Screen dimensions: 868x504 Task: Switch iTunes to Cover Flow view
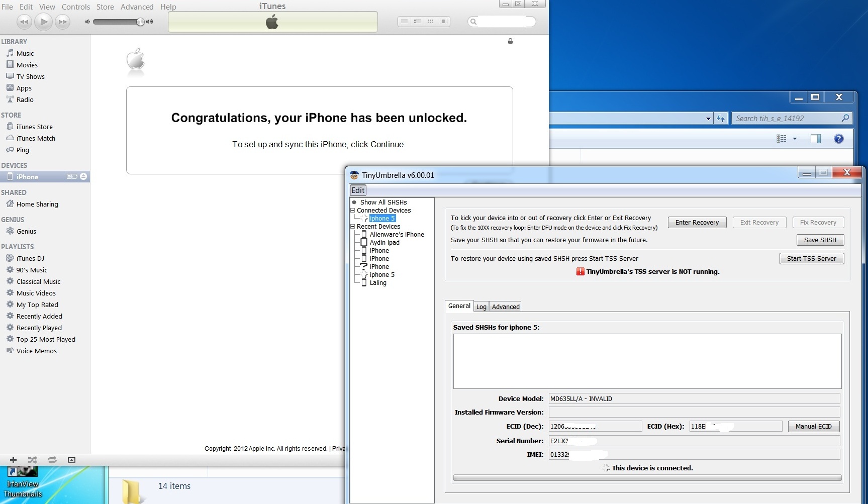(443, 21)
